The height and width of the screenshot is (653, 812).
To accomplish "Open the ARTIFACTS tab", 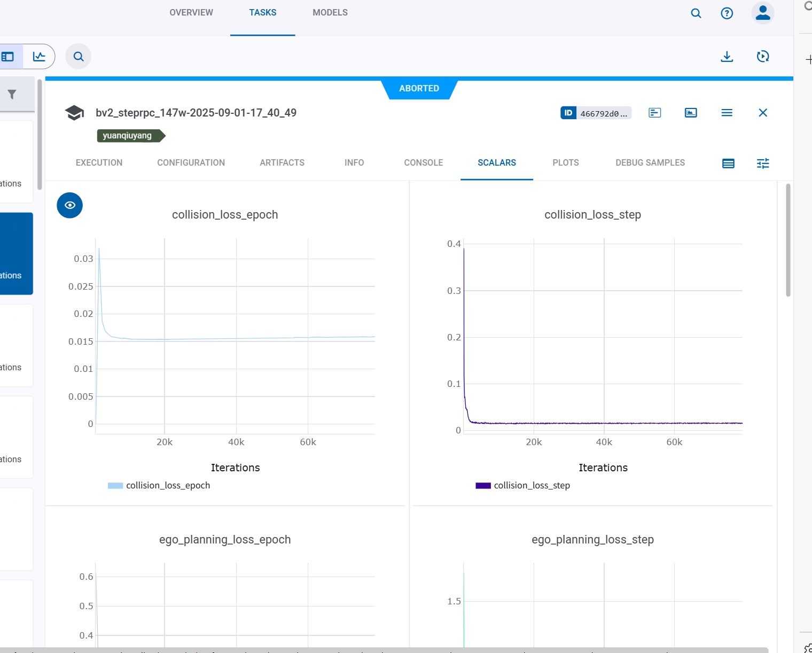I will (x=282, y=162).
